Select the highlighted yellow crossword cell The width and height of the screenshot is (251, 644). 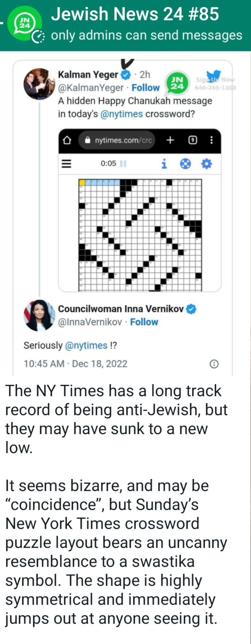coord(82,182)
